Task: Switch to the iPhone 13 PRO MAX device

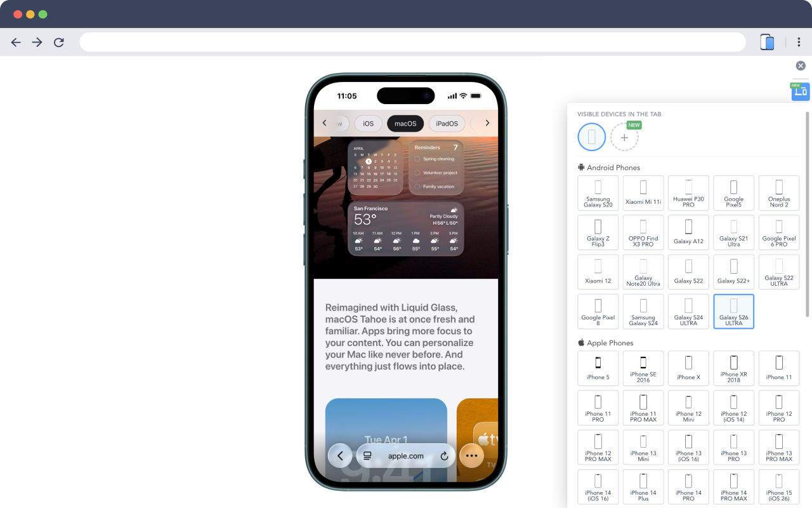Action: pyautogui.click(x=779, y=448)
